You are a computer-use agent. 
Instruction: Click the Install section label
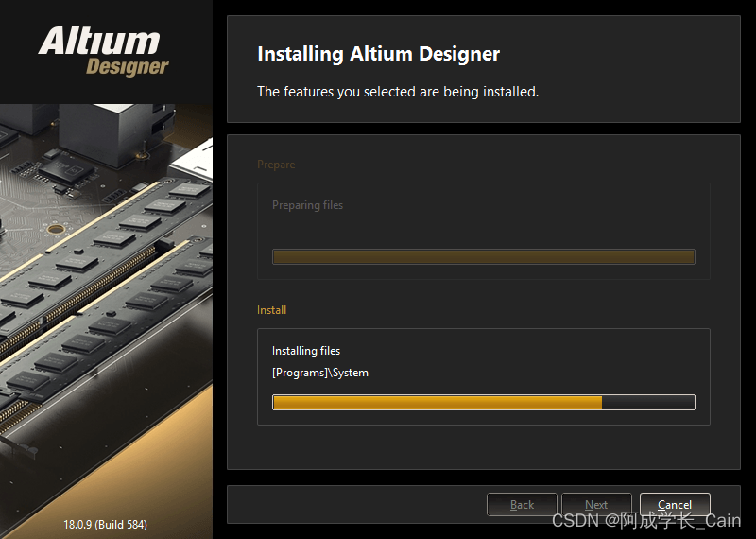pyautogui.click(x=271, y=310)
